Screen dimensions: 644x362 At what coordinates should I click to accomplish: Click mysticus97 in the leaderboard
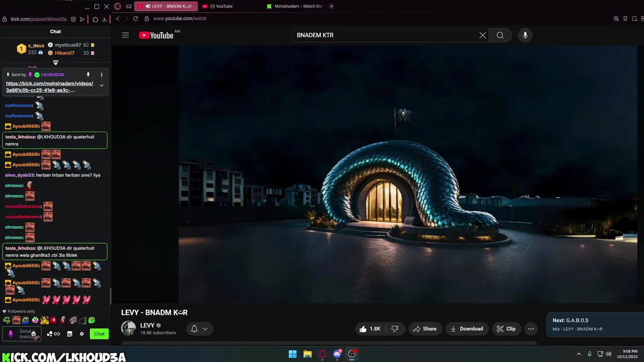[x=68, y=45]
